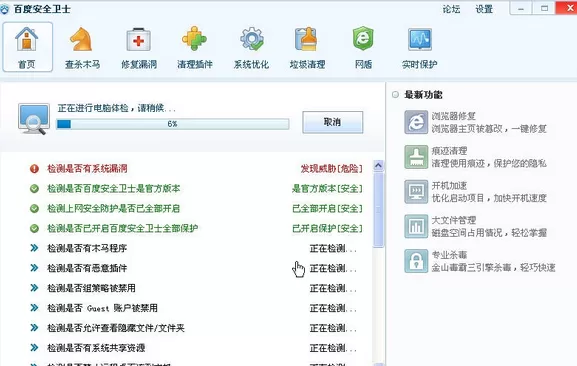Image resolution: width=577 pixels, height=366 pixels.
Task: Switch to 查杀木马 tab label
Action: coord(82,64)
